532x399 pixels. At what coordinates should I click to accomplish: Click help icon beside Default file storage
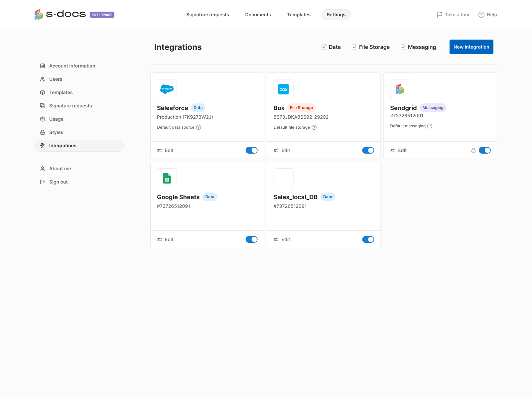(314, 127)
